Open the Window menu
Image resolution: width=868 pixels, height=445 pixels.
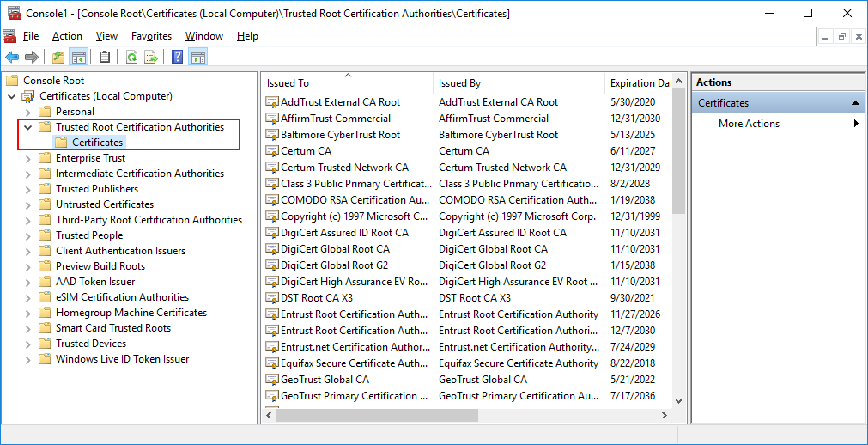(x=204, y=36)
